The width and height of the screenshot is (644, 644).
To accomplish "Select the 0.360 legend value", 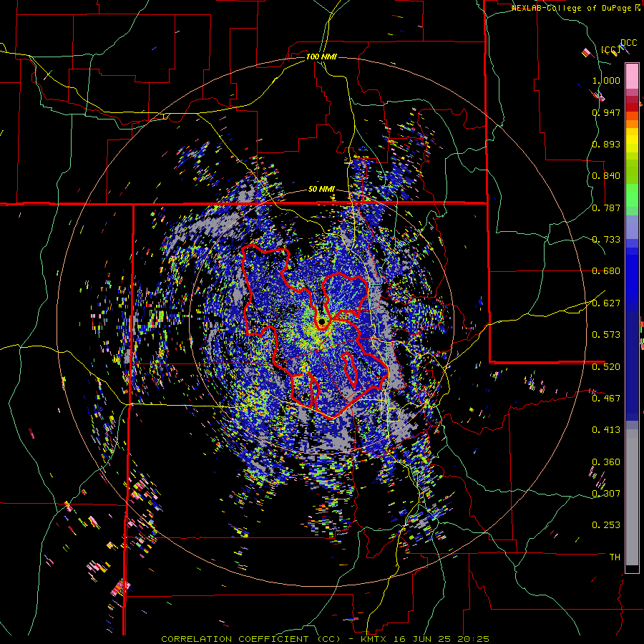I will tap(606, 462).
